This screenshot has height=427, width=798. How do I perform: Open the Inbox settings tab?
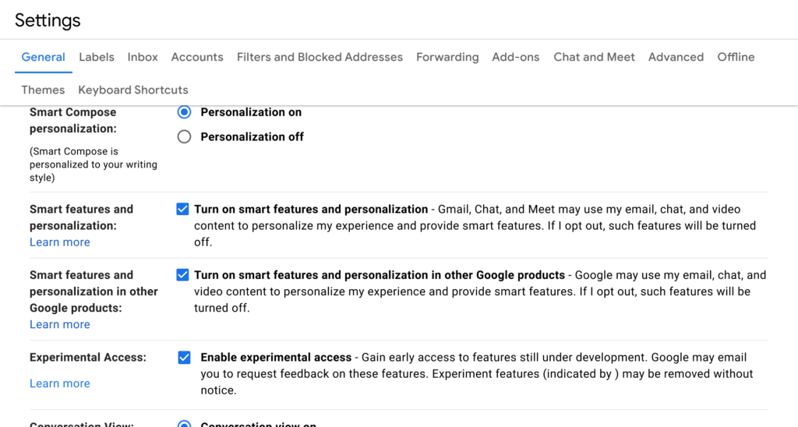point(142,57)
